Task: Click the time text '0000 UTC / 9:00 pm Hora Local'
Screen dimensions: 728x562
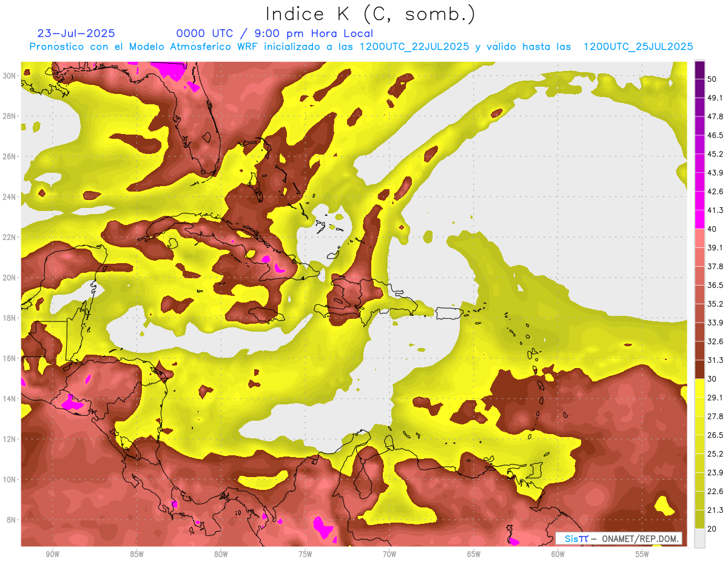Action: point(275,33)
